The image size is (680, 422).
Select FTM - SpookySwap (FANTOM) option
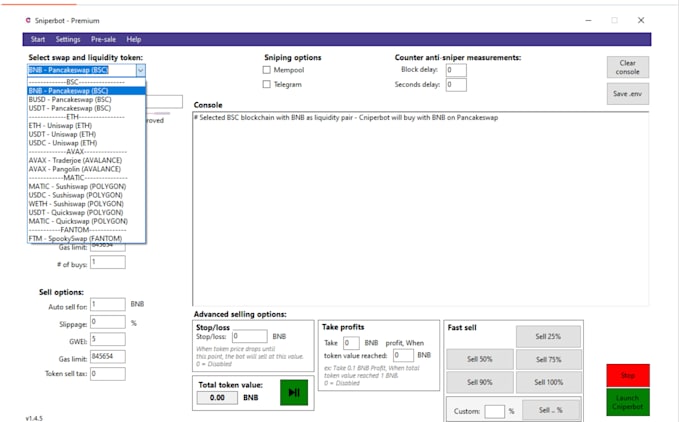tap(86, 238)
